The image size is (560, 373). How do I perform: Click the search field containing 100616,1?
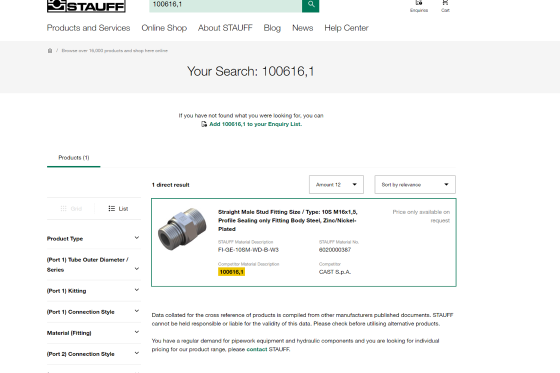225,5
